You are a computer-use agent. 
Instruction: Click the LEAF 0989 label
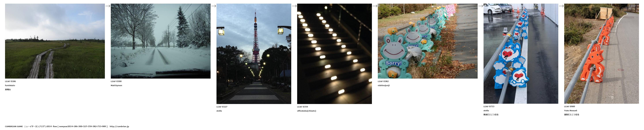pos(570,106)
